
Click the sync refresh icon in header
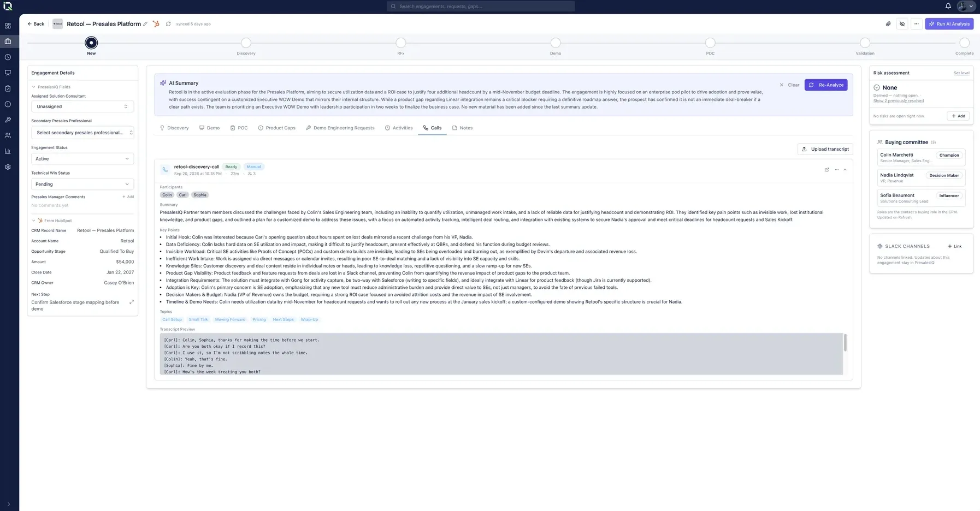[x=168, y=24]
